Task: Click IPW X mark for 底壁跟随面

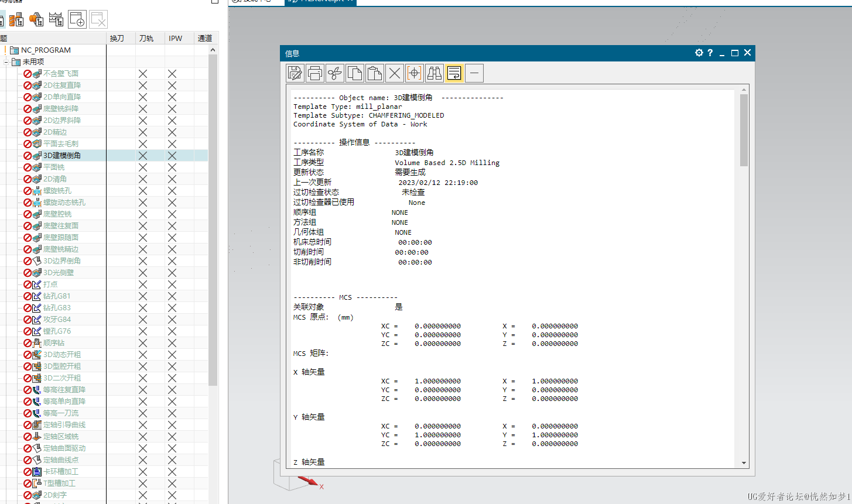Action: 172,238
